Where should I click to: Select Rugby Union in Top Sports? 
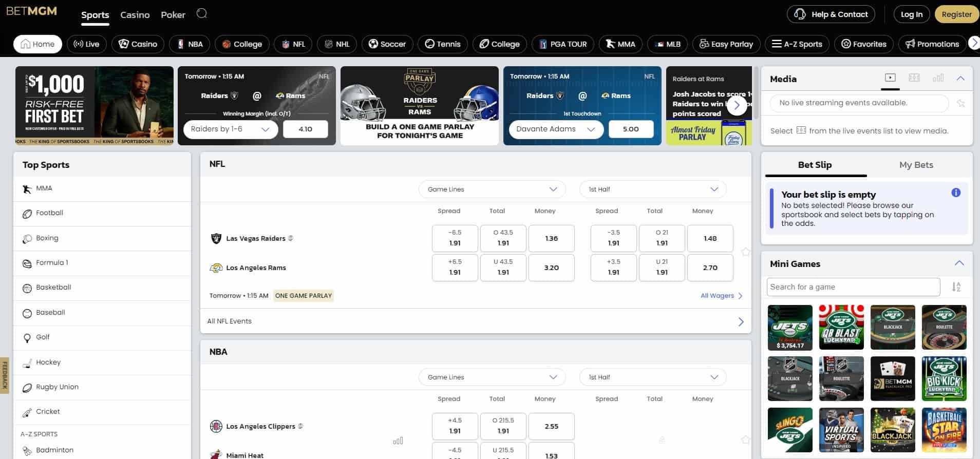[102, 387]
